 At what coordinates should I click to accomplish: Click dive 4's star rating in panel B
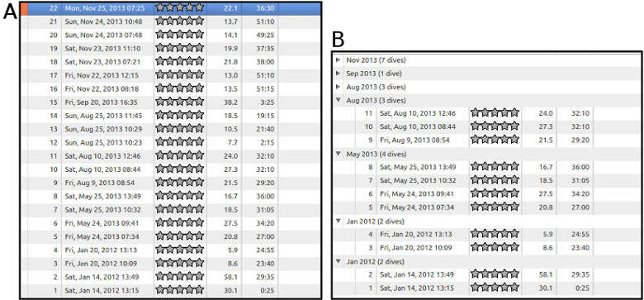495,234
